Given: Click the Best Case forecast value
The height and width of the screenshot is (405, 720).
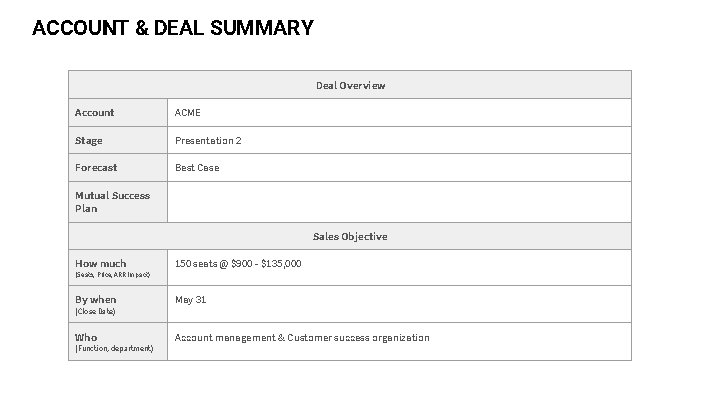Looking at the screenshot, I should click(197, 168).
